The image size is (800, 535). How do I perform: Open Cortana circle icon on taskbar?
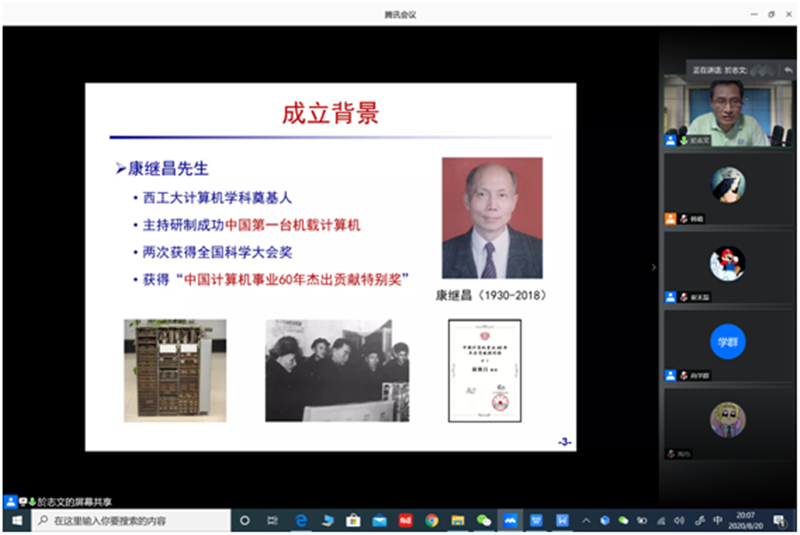pyautogui.click(x=245, y=520)
